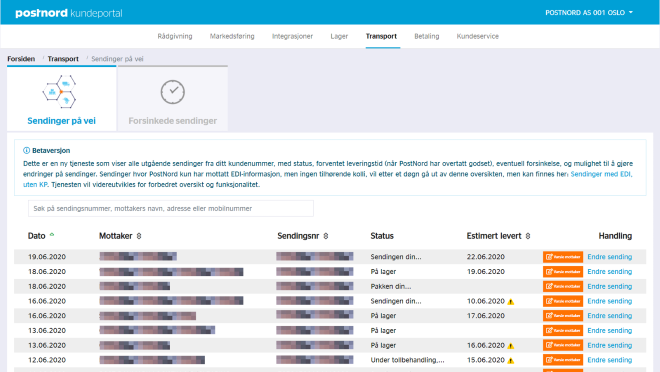Screen dimensions: 660x372
Task: Click Endre sending in 17.06.2020 estimate row
Action: [609, 316]
